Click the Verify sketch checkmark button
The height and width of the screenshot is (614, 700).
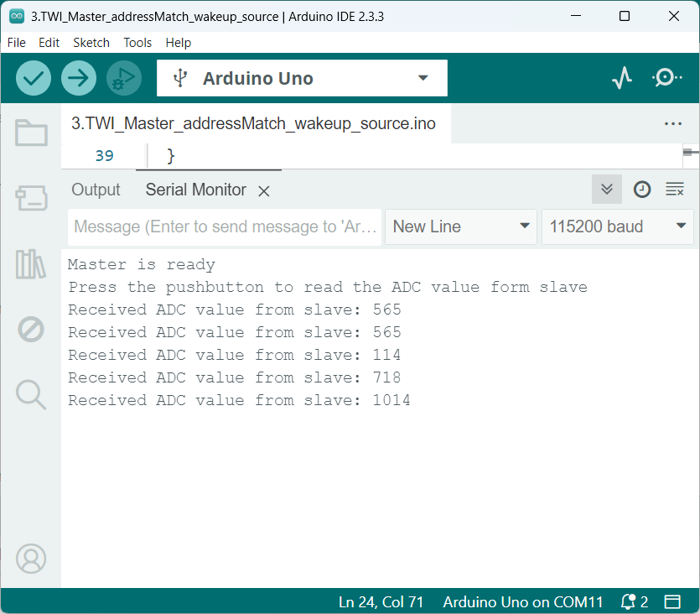(34, 78)
